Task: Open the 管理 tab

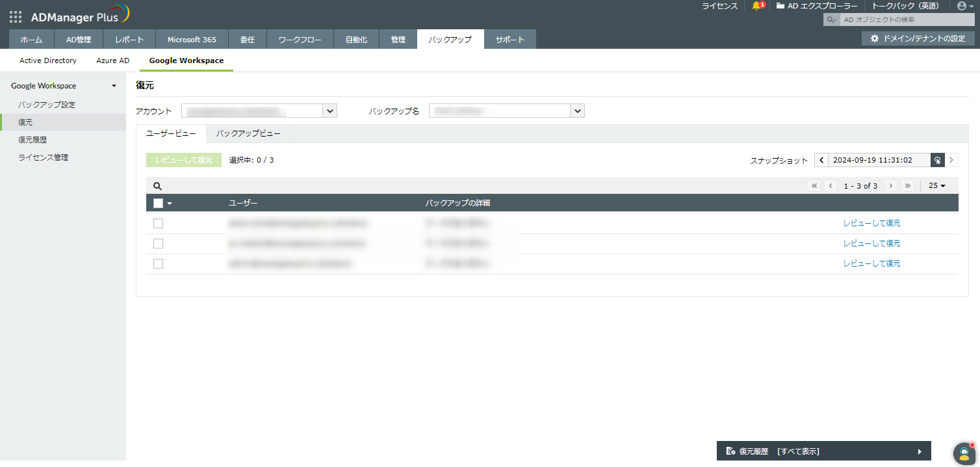Action: point(398,40)
